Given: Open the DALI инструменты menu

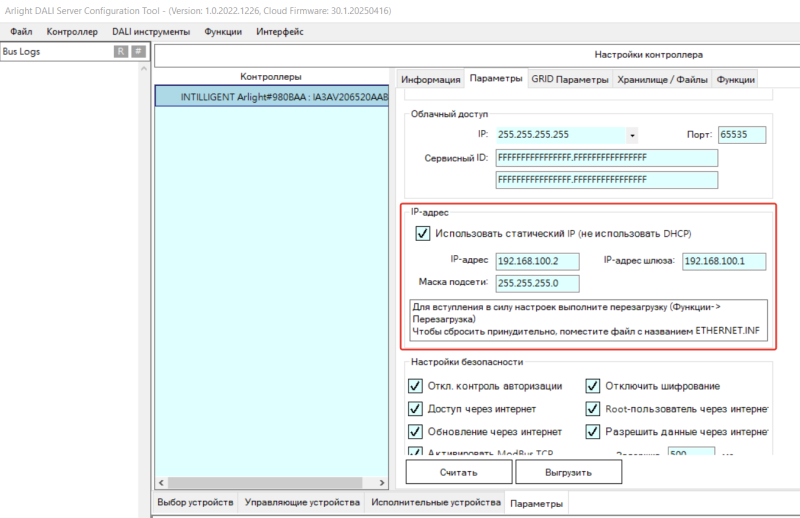Looking at the screenshot, I should click(x=151, y=32).
